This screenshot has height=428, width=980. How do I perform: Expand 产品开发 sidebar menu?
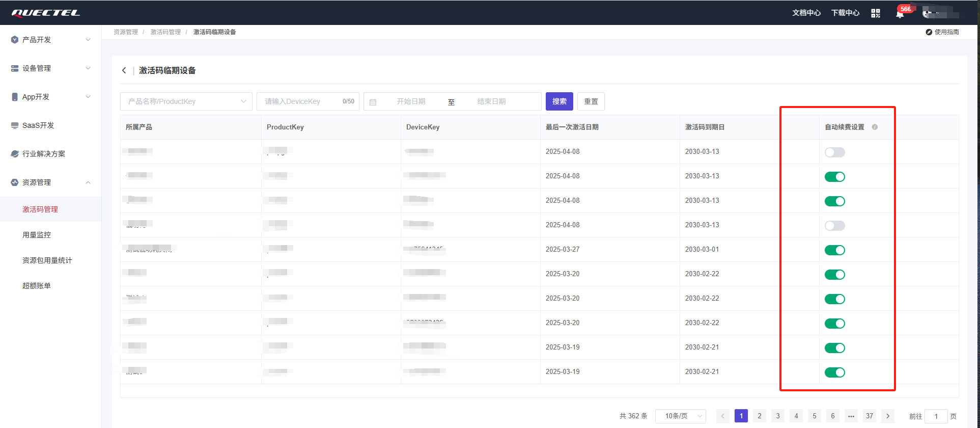coord(51,40)
